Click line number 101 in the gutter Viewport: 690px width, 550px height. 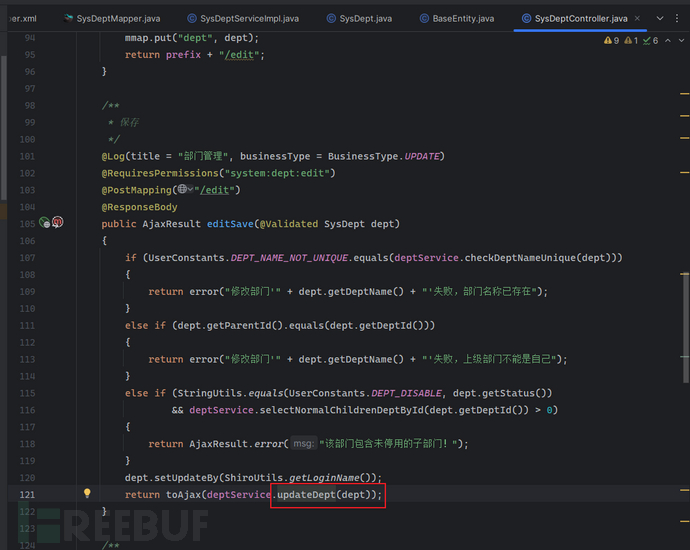pyautogui.click(x=27, y=156)
